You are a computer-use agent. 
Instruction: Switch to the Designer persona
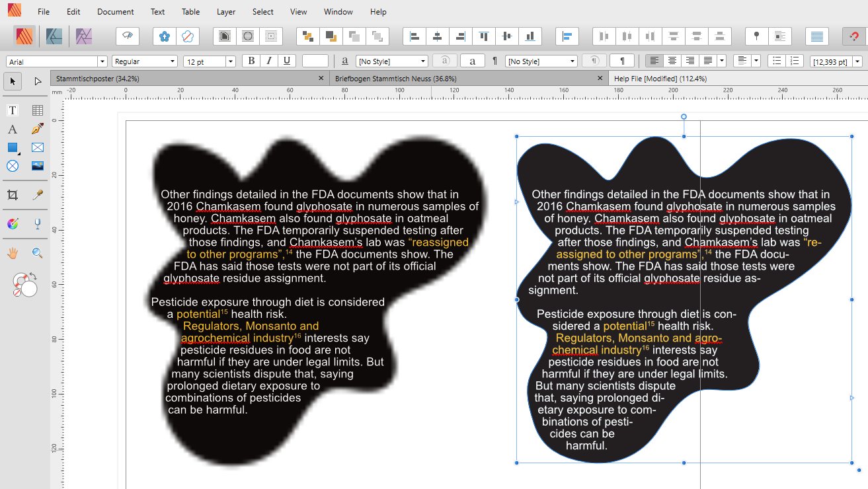click(54, 36)
